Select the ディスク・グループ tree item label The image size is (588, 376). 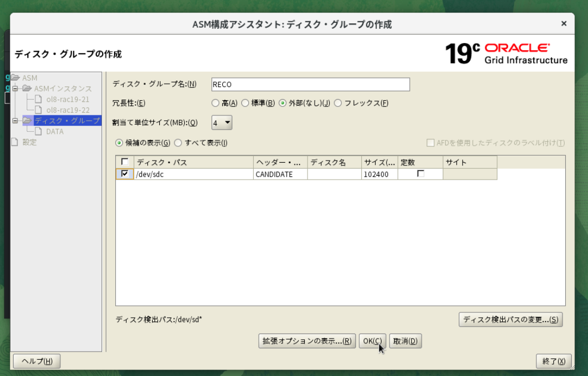coord(67,121)
